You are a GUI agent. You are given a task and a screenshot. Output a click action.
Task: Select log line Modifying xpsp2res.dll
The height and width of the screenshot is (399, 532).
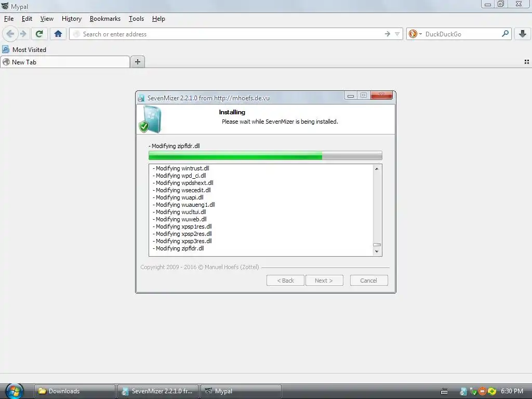[182, 234]
